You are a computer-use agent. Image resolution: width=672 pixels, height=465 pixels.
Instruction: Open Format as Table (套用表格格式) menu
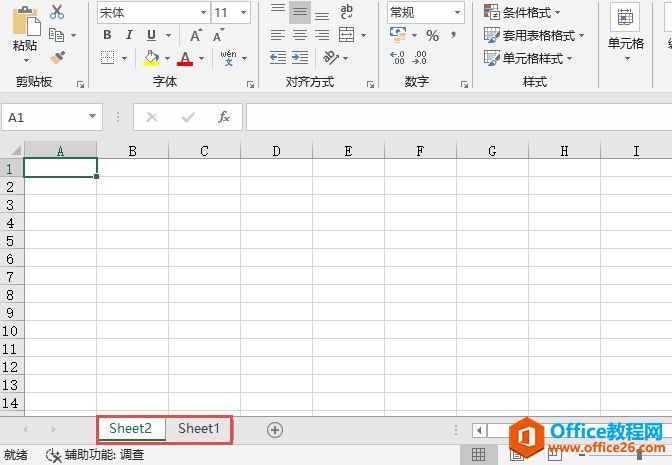(x=534, y=35)
